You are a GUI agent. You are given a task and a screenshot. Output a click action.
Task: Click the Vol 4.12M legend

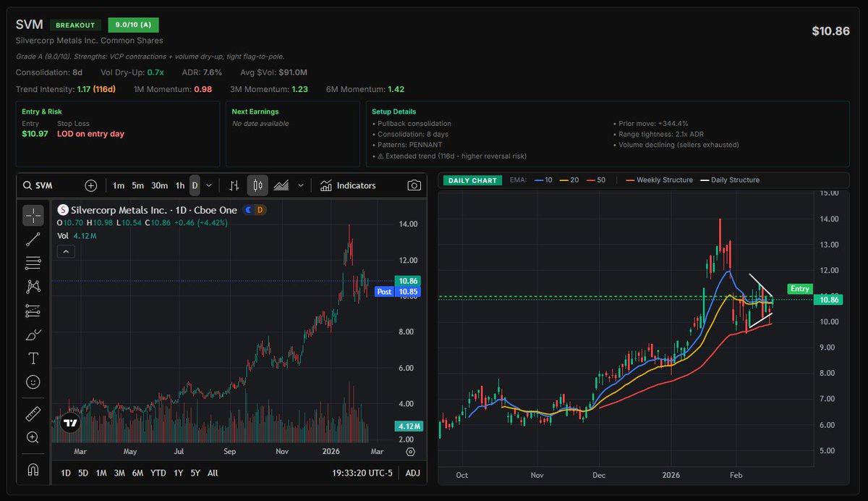(77, 235)
